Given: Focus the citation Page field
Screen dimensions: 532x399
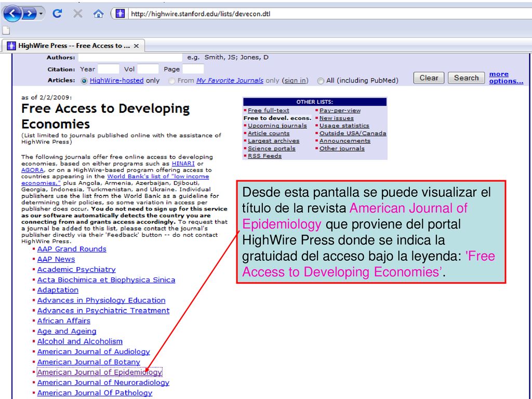Looking at the screenshot, I should coord(193,69).
